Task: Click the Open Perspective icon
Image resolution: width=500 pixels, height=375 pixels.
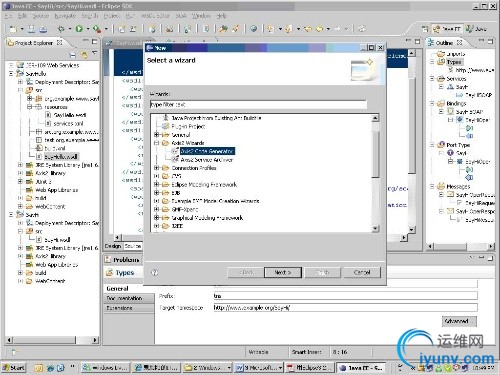Action: (x=425, y=29)
